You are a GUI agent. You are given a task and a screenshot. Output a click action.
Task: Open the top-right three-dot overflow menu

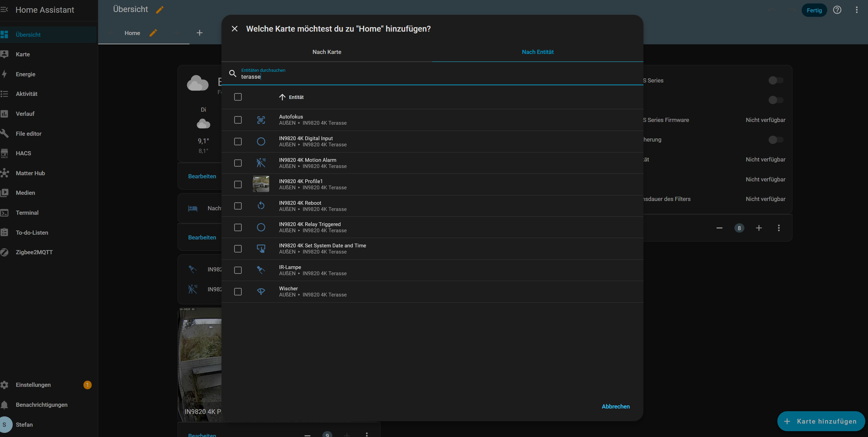coord(857,10)
